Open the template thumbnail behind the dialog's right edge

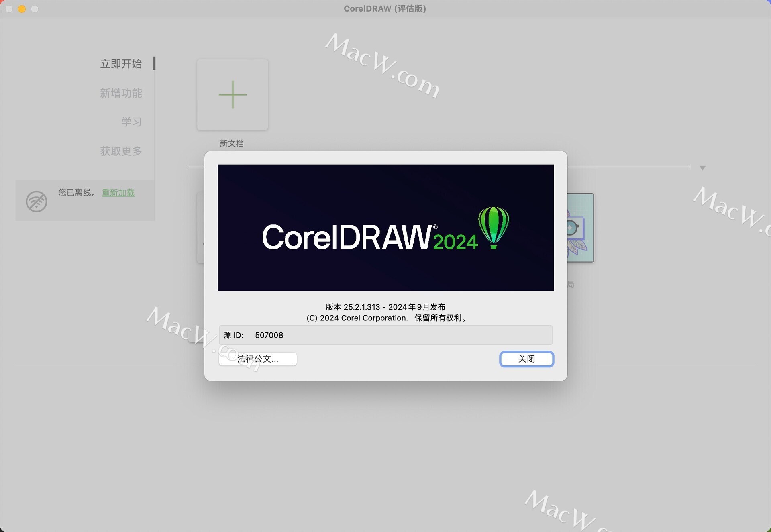tap(580, 228)
